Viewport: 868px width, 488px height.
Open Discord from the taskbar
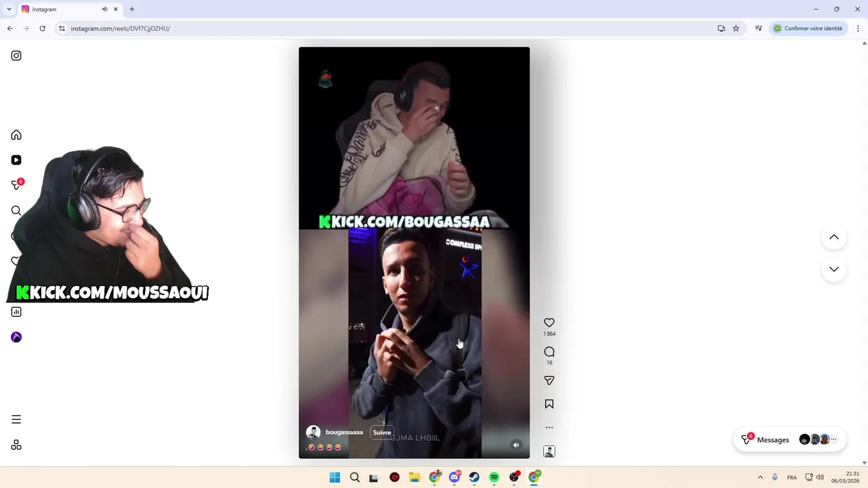point(454,477)
